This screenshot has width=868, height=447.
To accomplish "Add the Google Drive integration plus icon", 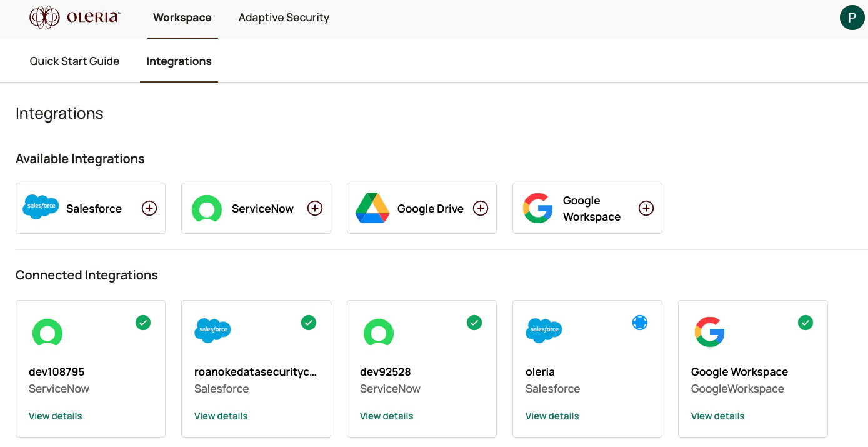I will pyautogui.click(x=481, y=208).
